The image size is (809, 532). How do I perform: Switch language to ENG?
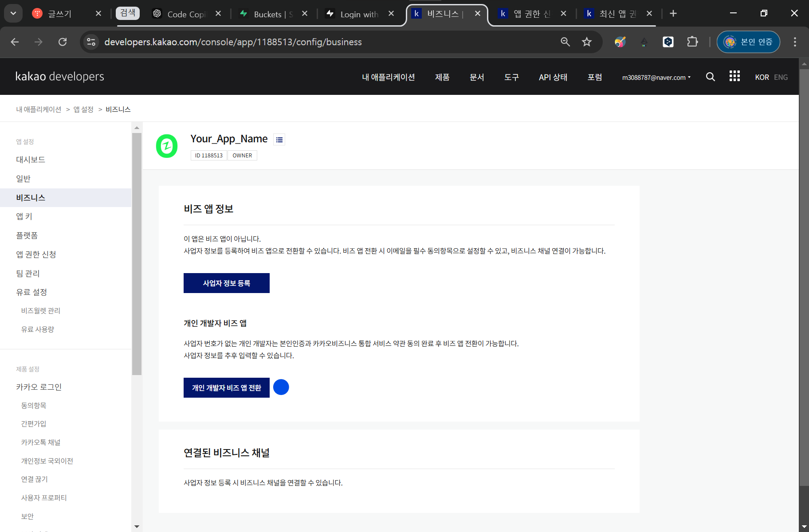[x=781, y=77]
